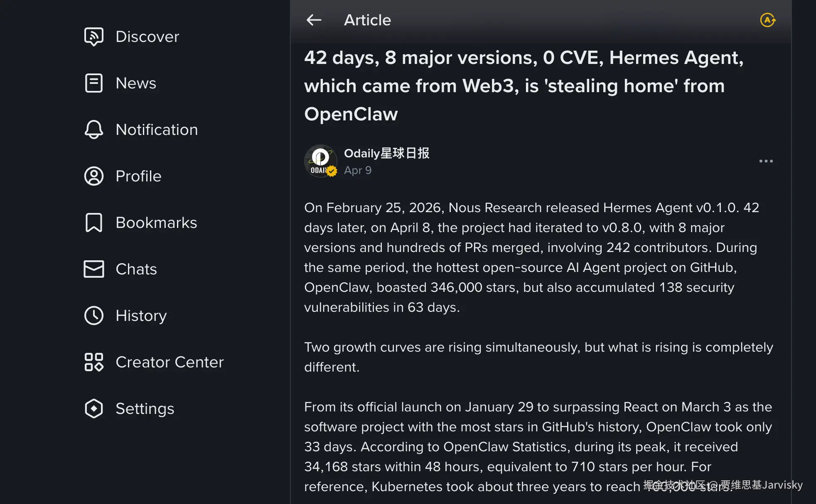Click the Chats envelope icon
816x504 pixels.
(94, 269)
